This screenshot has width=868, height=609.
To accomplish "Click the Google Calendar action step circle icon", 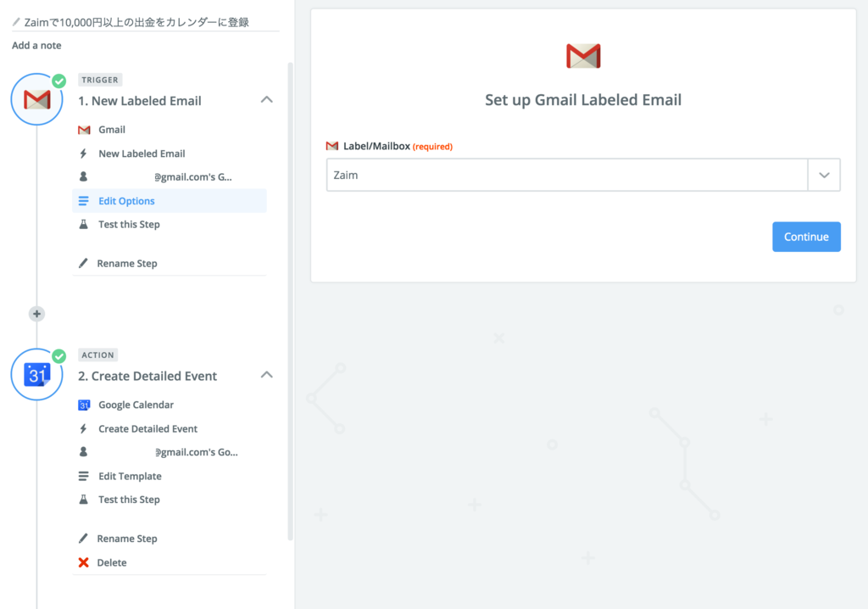I will 37,375.
